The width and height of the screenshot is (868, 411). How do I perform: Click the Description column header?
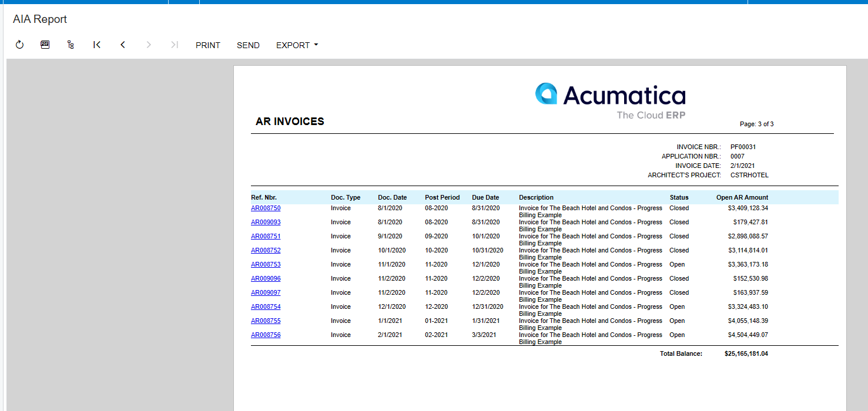click(x=536, y=197)
